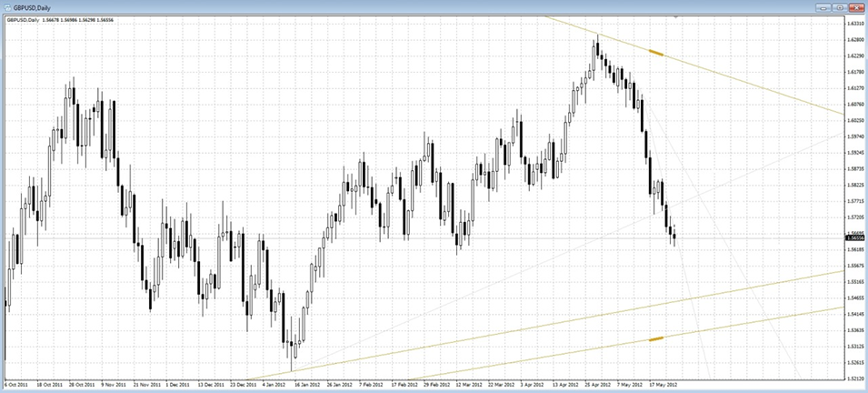Image resolution: width=868 pixels, height=393 pixels.
Task: Click the chart window icon in title bar
Action: (7, 7)
